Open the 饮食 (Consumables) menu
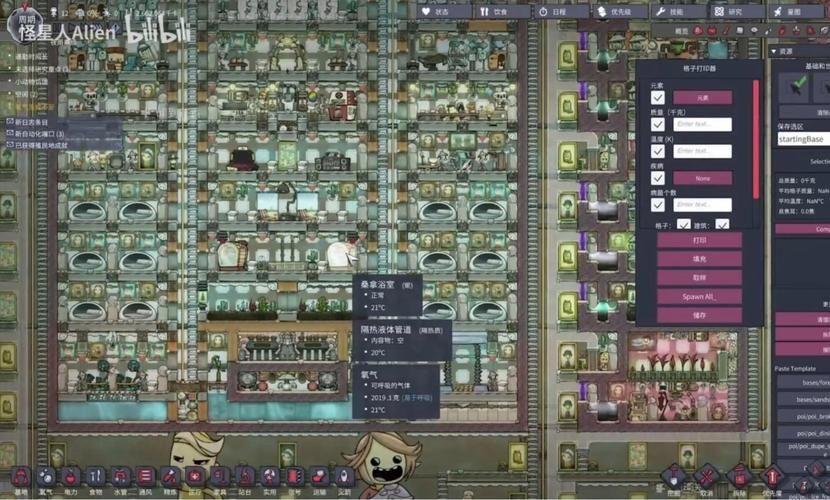The height and width of the screenshot is (500, 830). [503, 12]
